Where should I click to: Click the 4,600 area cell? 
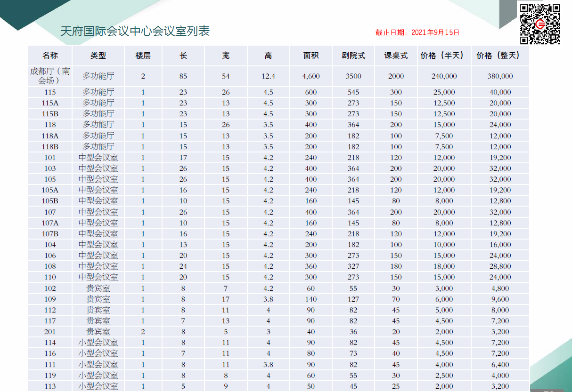point(311,76)
